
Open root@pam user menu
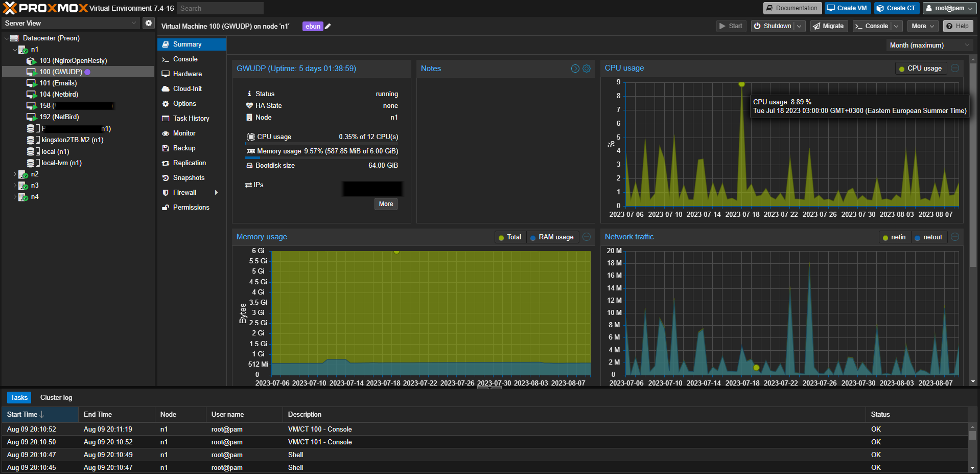(949, 8)
